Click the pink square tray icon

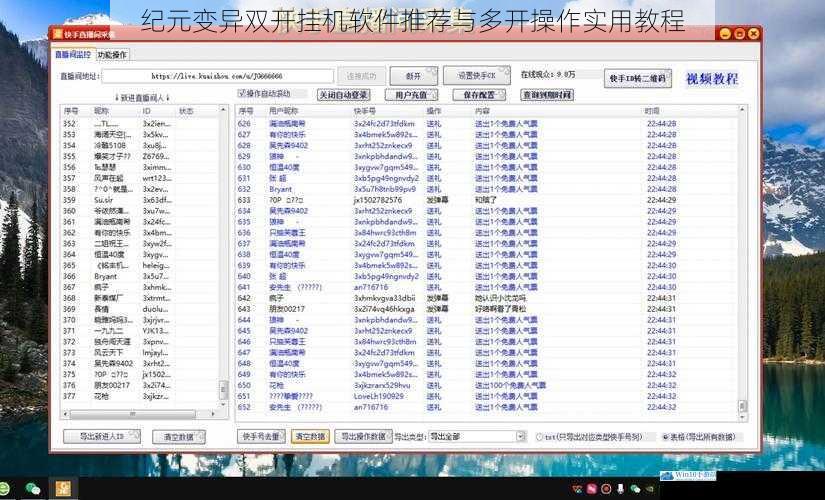(591, 489)
